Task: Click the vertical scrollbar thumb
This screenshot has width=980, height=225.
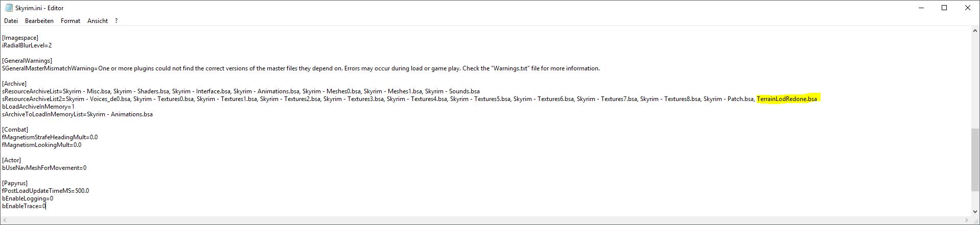Action: tap(975, 160)
